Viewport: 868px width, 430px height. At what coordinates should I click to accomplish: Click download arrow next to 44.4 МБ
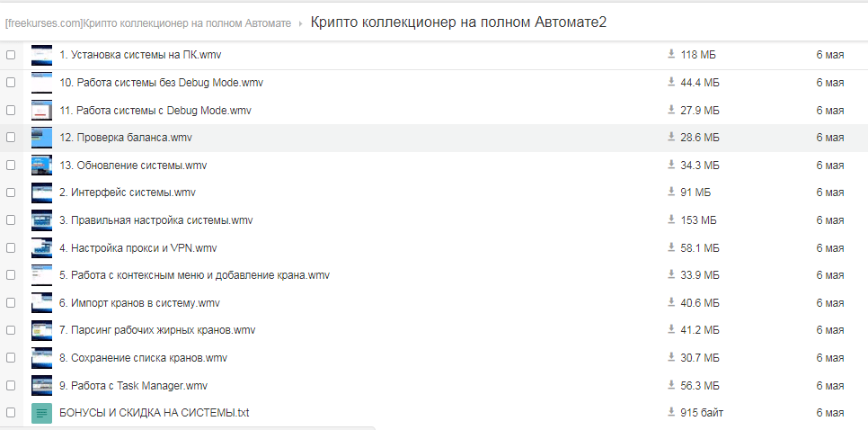[x=670, y=83]
